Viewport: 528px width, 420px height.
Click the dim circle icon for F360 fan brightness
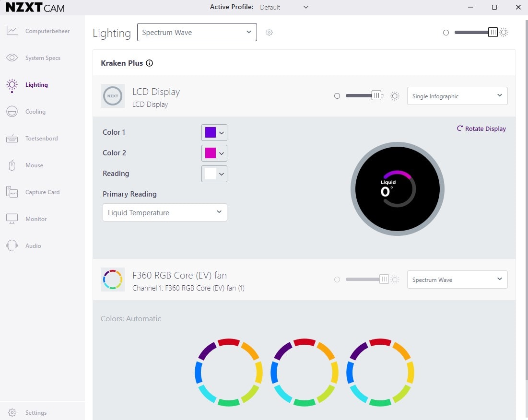(337, 280)
